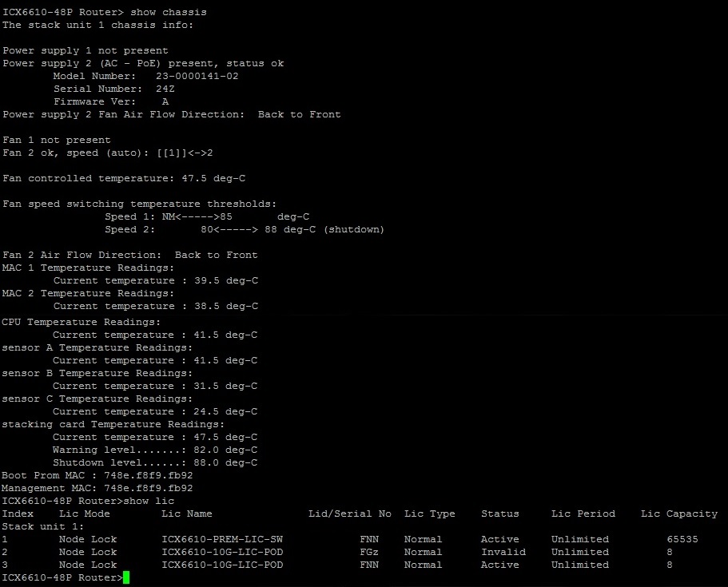The image size is (728, 587).
Task: Click 'Fan 2 Air Flow Direction' line
Action: (x=130, y=256)
